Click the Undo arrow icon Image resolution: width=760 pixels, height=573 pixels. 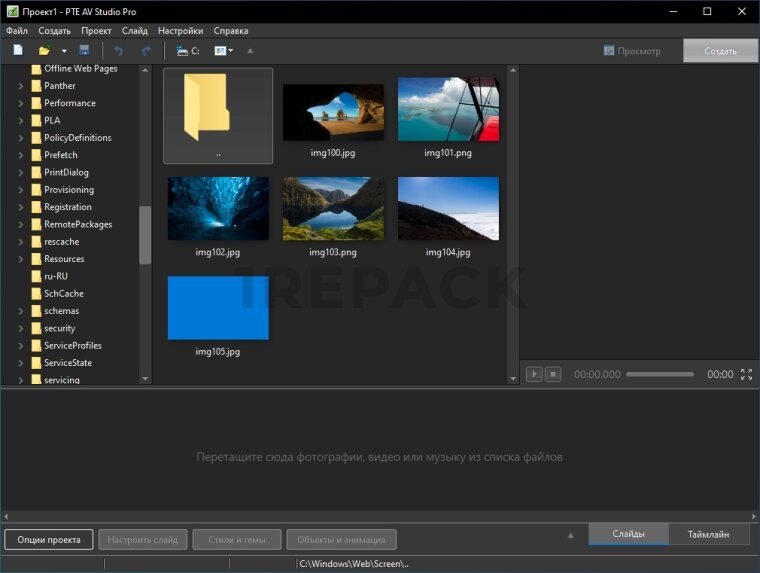coord(118,50)
